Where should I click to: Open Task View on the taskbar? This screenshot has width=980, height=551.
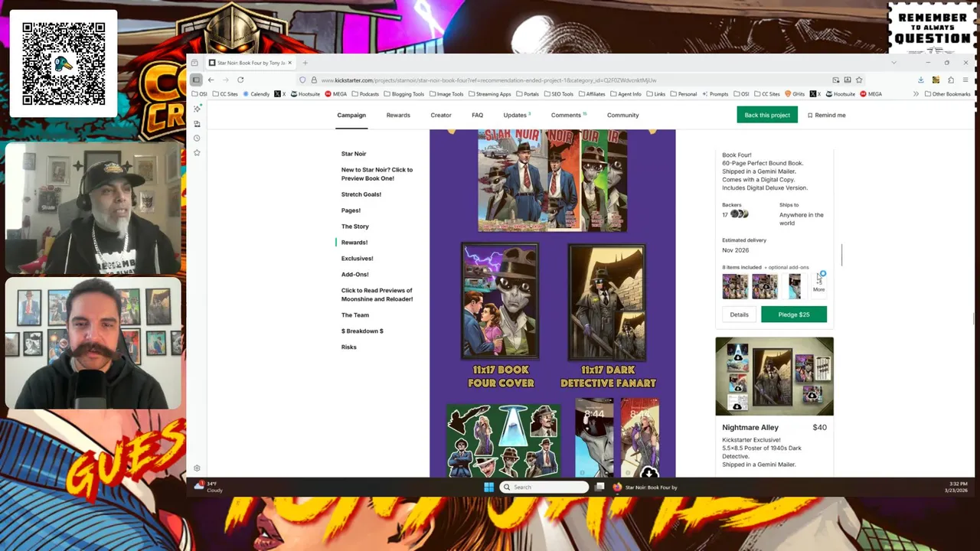coord(599,487)
